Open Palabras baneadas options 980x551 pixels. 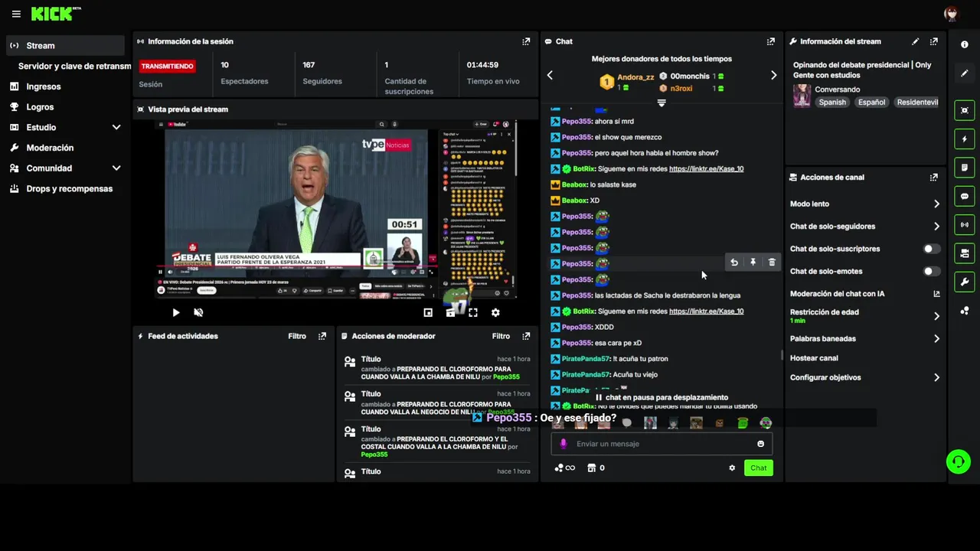click(x=864, y=338)
